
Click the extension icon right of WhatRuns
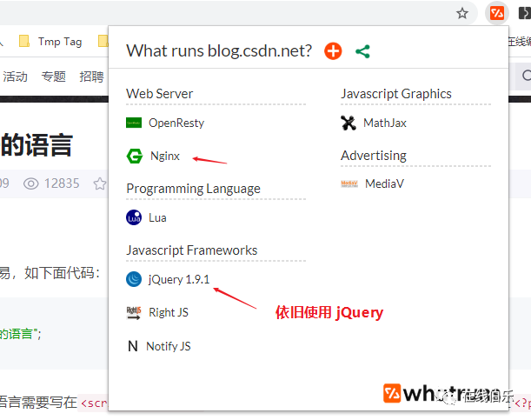pyautogui.click(x=525, y=14)
